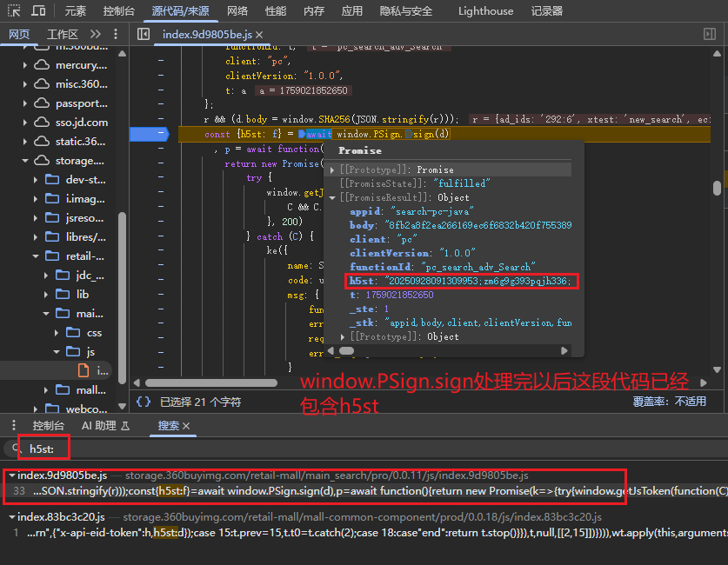The height and width of the screenshot is (565, 728).
Task: Click the pretty-print braces icon
Action: (x=144, y=402)
